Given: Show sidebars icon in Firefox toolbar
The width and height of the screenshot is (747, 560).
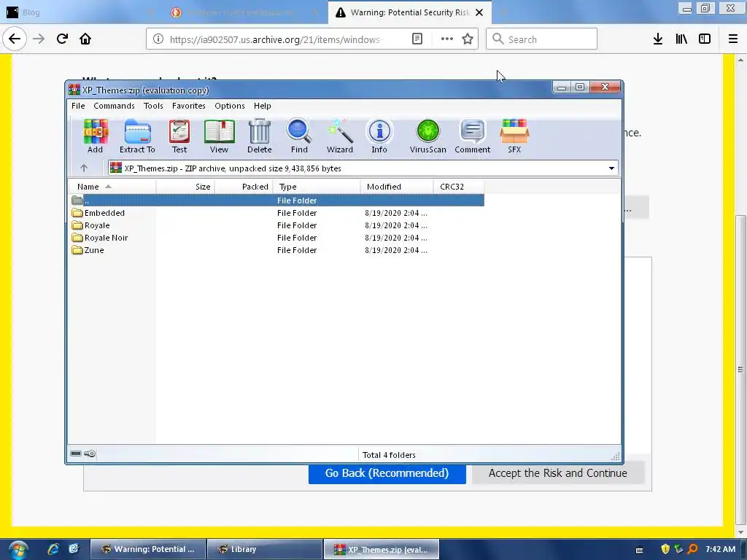Looking at the screenshot, I should [x=705, y=39].
